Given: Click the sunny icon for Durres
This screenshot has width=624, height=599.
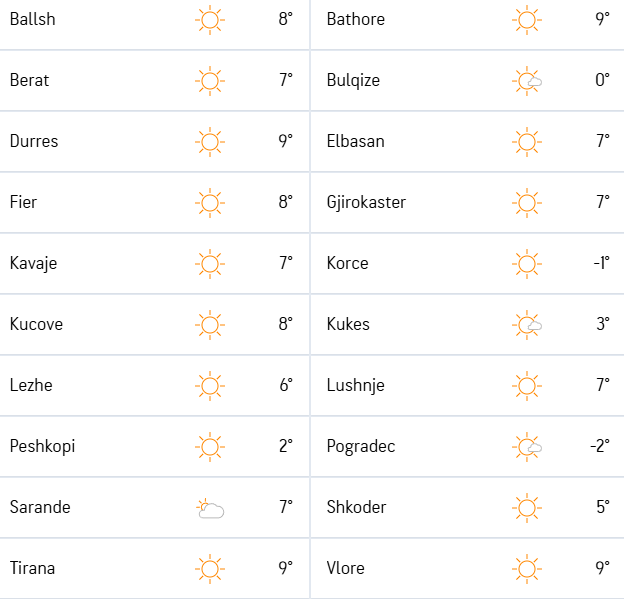Looking at the screenshot, I should (x=210, y=142).
